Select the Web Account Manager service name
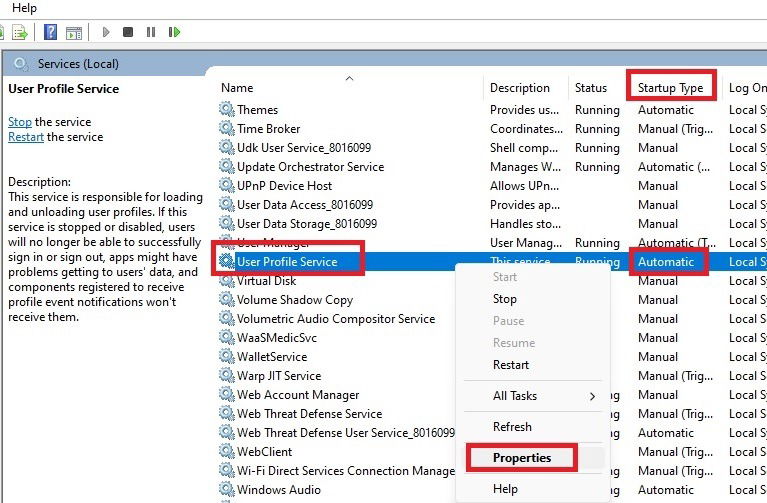 [x=298, y=395]
